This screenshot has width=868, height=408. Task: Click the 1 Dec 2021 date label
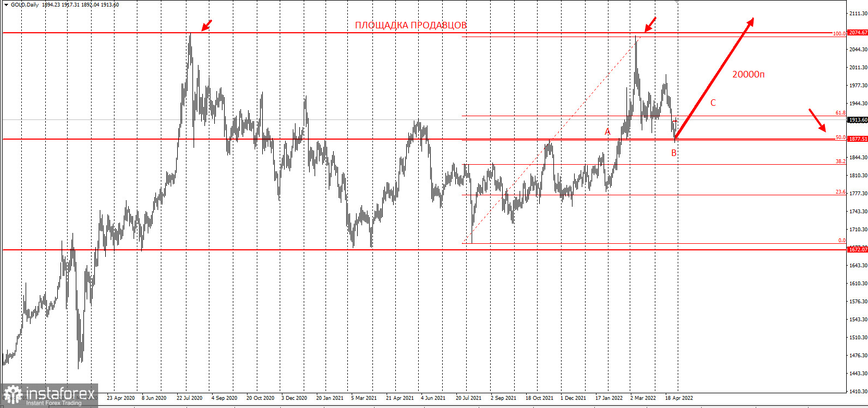click(573, 398)
